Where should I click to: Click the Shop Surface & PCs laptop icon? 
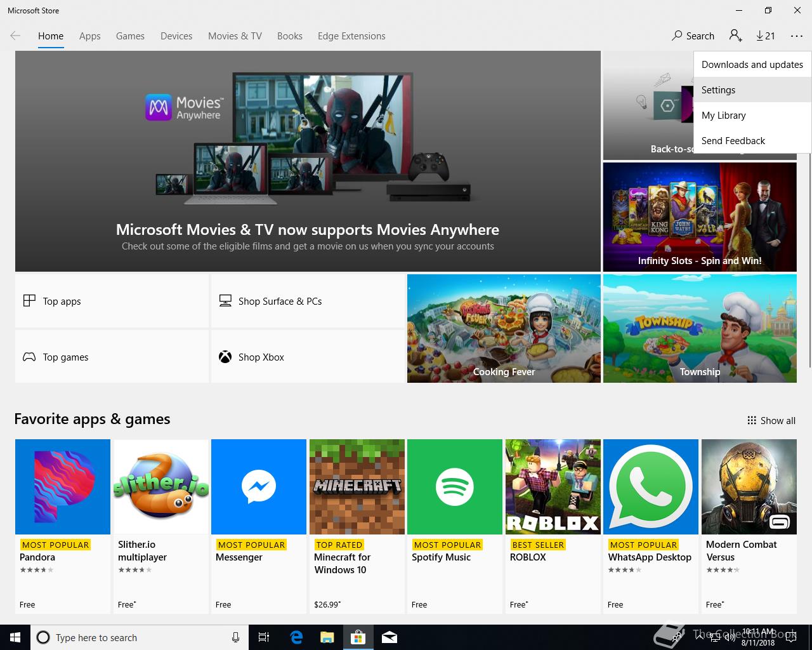tap(225, 301)
